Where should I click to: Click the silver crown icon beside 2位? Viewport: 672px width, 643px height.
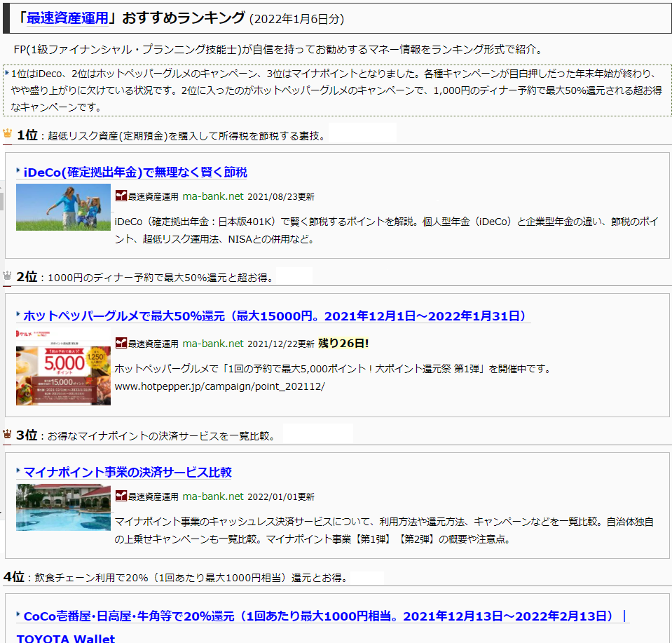pyautogui.click(x=7, y=275)
